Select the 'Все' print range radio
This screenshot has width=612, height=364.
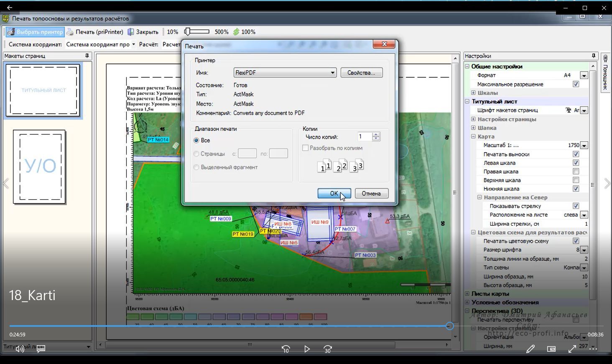click(x=196, y=140)
